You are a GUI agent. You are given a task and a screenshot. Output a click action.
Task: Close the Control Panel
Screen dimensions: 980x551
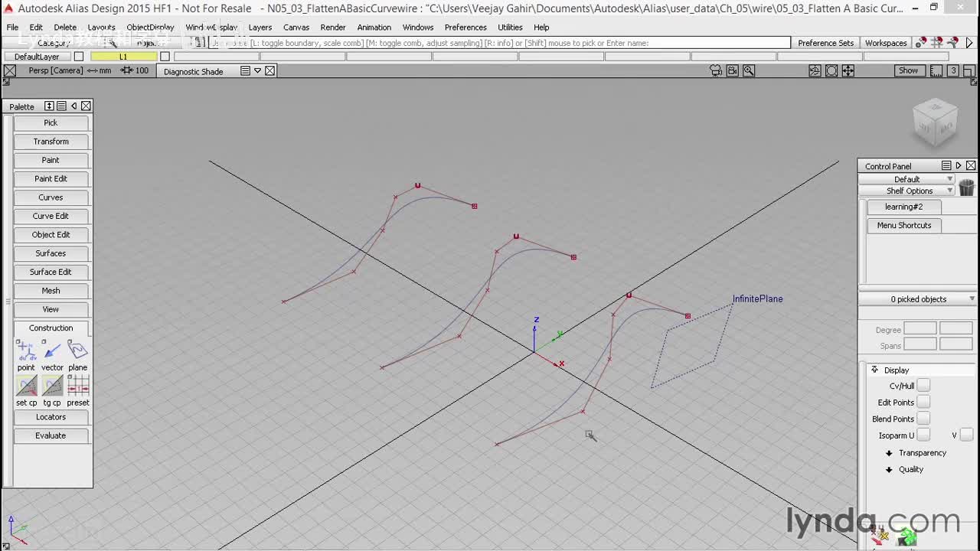point(971,165)
